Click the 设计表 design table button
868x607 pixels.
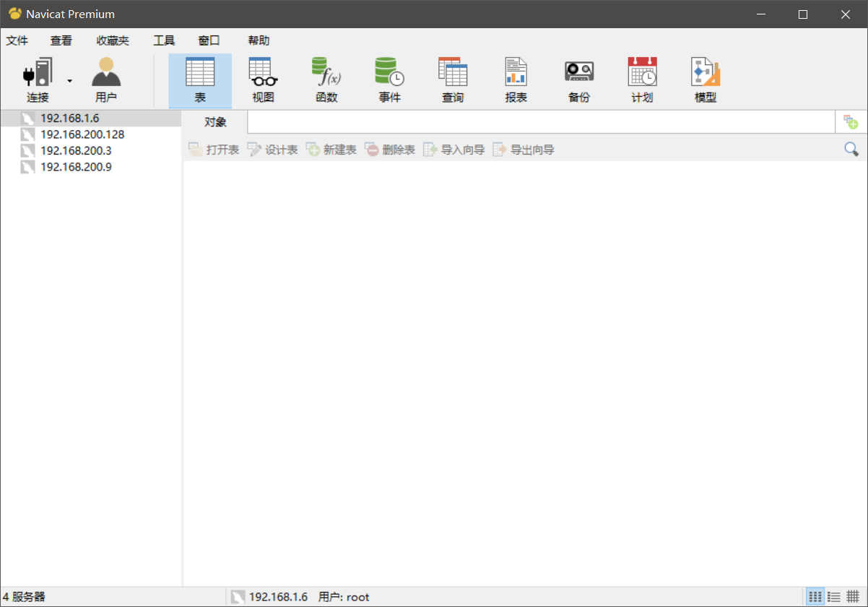point(273,150)
